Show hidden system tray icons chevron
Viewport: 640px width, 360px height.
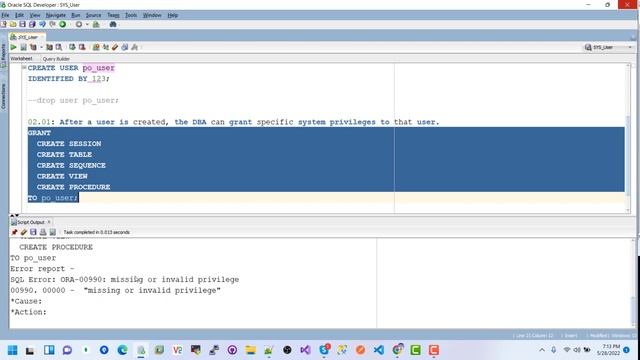point(542,350)
